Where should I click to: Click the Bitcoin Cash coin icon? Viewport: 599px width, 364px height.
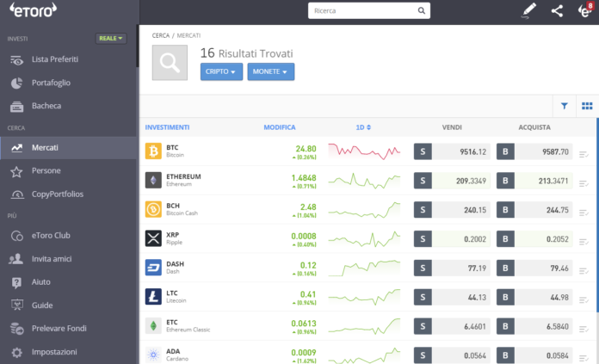pos(153,209)
